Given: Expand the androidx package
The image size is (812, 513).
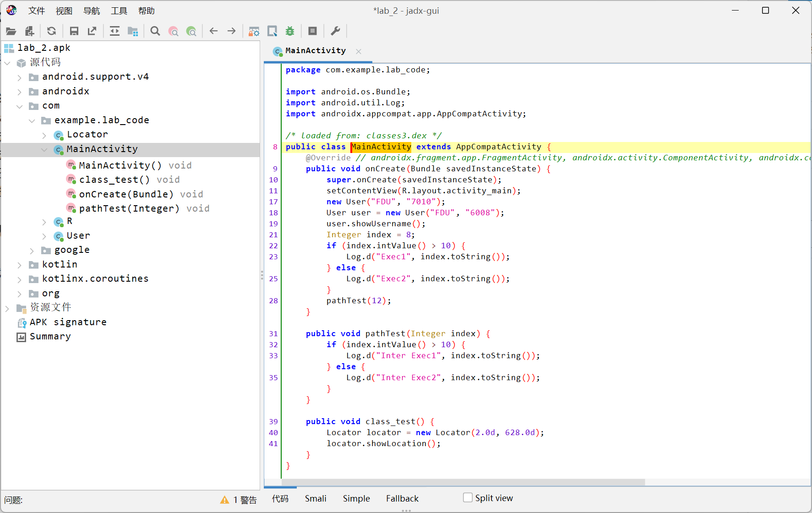Looking at the screenshot, I should point(19,92).
